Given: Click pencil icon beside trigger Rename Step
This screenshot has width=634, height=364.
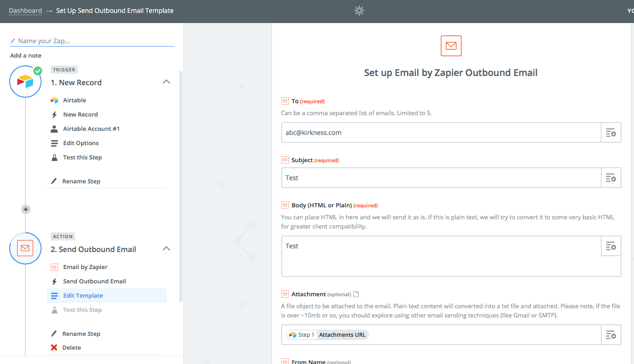Looking at the screenshot, I should [x=54, y=181].
